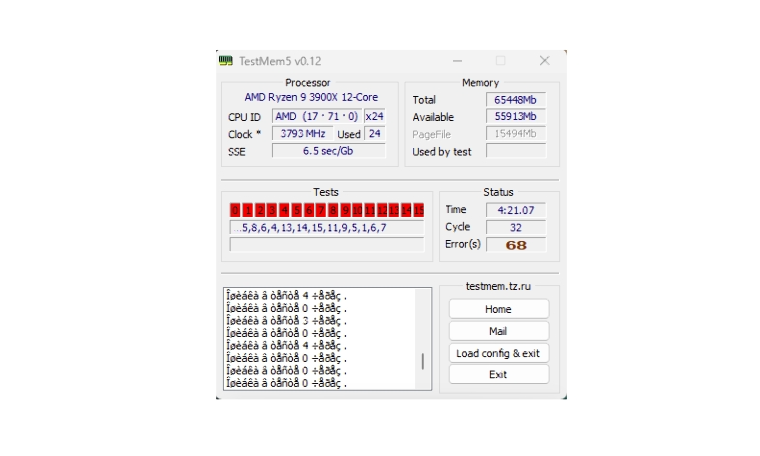
Task: Select red test block 10
Action: tap(358, 210)
